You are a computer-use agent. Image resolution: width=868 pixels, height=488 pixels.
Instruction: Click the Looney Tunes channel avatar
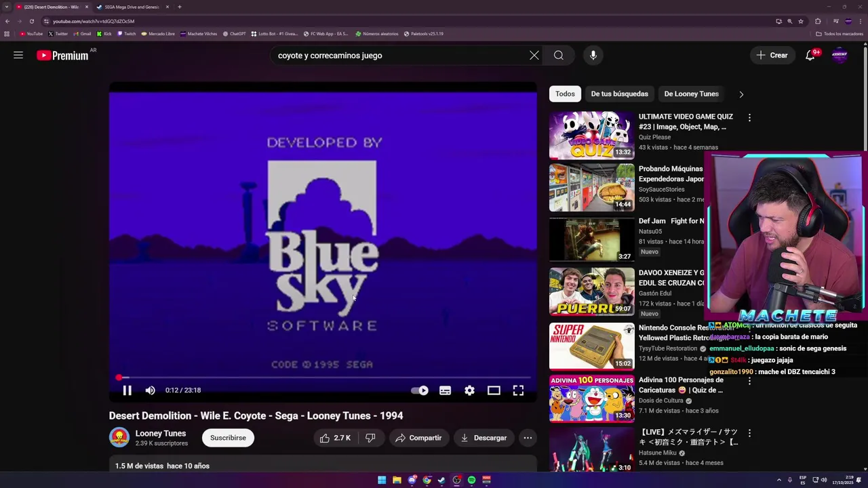pos(119,438)
